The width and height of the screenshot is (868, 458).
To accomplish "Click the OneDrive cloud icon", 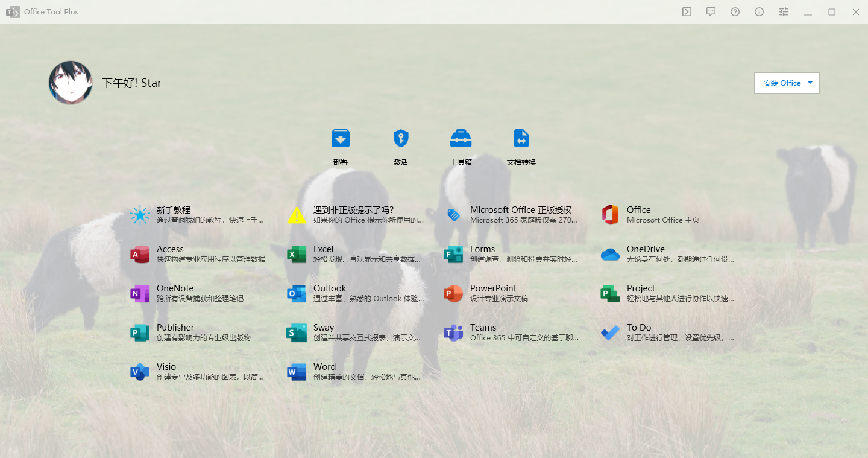I will click(x=610, y=254).
